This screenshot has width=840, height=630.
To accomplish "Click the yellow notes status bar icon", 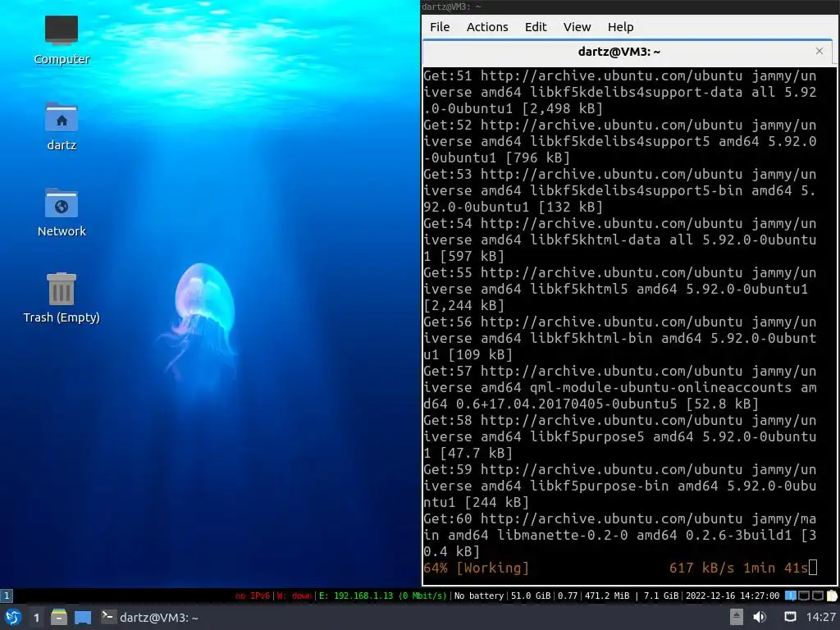I will tap(832, 596).
